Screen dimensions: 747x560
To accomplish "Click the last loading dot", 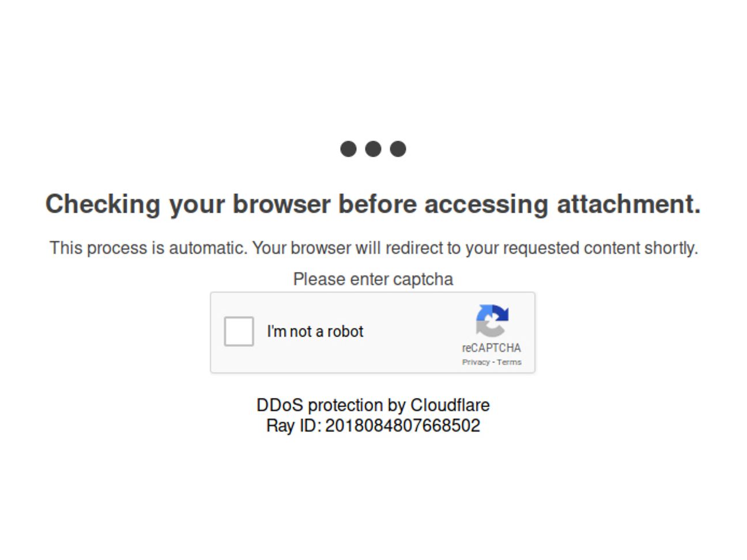I will (398, 149).
